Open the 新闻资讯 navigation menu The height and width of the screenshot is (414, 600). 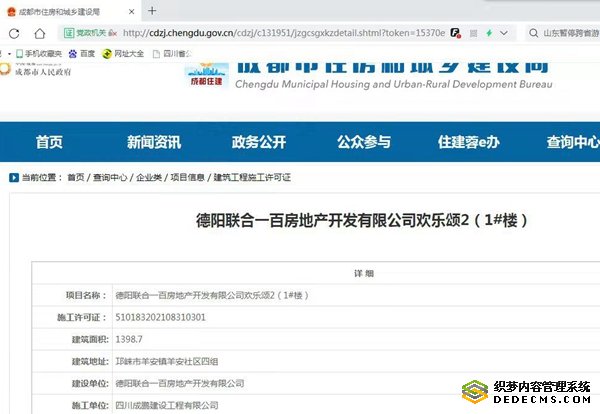153,142
